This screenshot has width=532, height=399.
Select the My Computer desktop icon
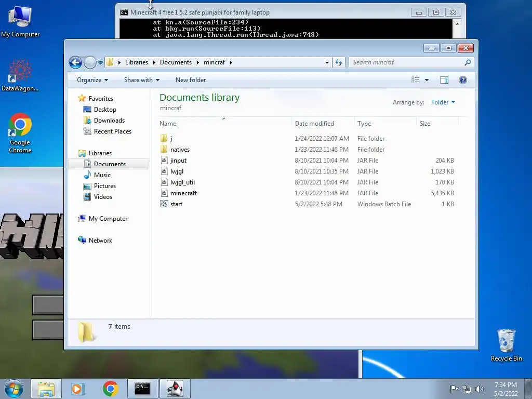20,21
